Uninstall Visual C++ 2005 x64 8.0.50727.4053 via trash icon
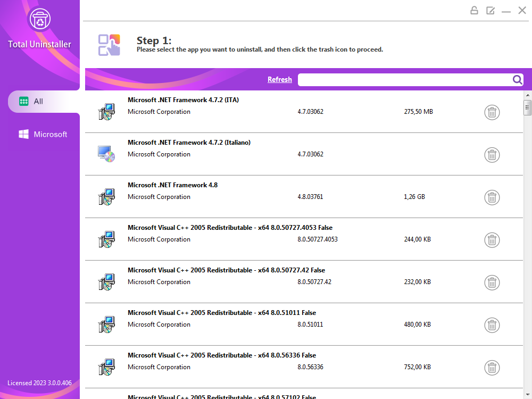Screen dimensions: 532x399 [x=492, y=240]
